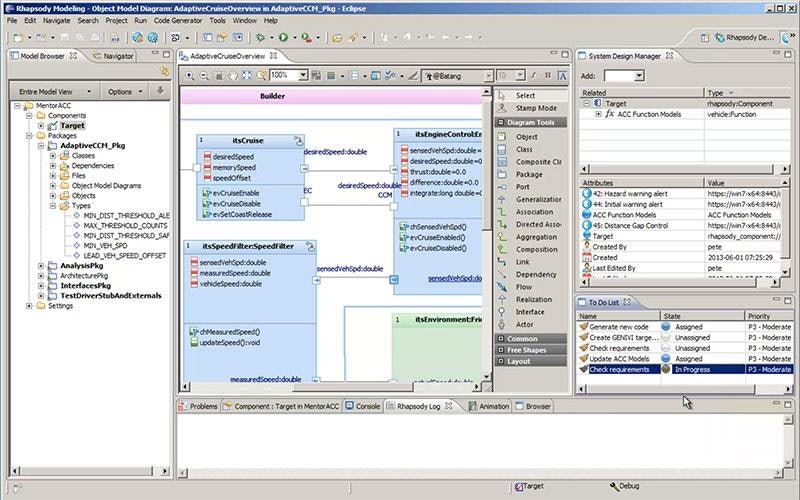Open the Options dropdown in Model Browser
Screen dimensions: 800x500
pyautogui.click(x=125, y=92)
